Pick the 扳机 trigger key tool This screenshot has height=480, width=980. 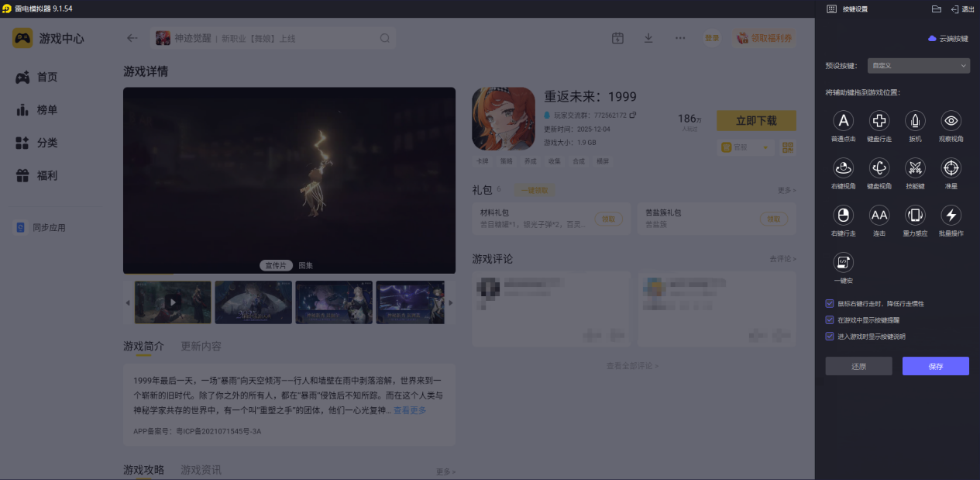click(x=915, y=121)
